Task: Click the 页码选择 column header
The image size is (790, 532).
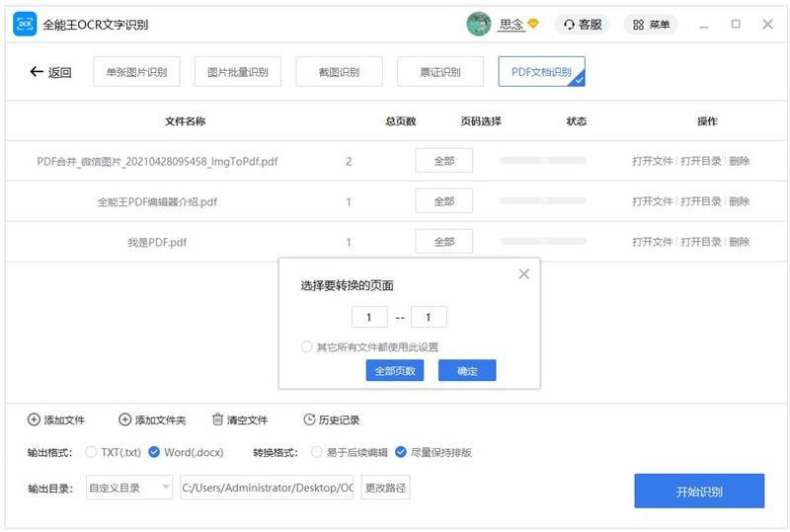Action: 481,120
